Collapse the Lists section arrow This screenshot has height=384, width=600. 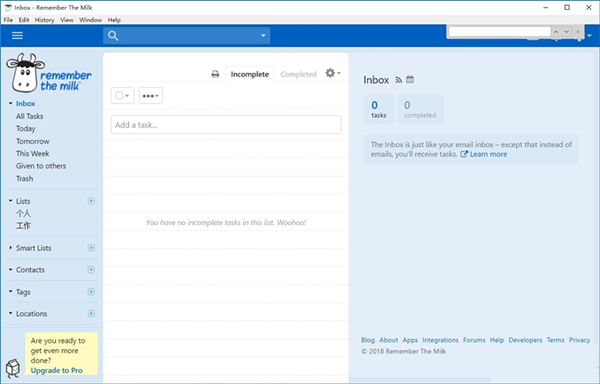tap(11, 201)
